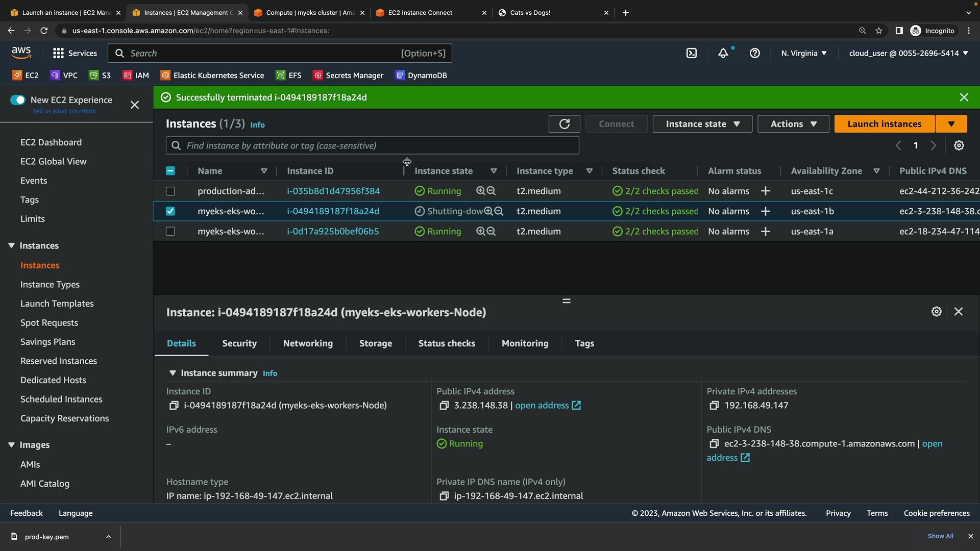Screen dimensions: 980x551
Task: Open the Instance state dropdown
Action: tap(702, 124)
